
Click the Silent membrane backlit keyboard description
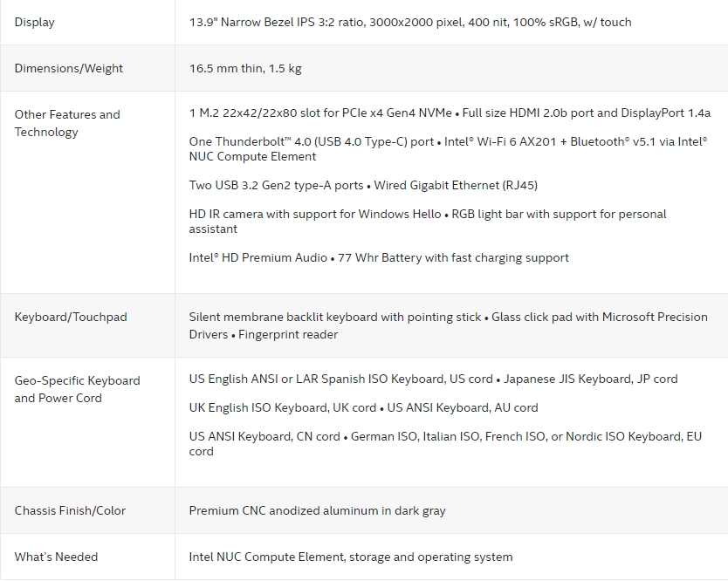click(x=448, y=325)
